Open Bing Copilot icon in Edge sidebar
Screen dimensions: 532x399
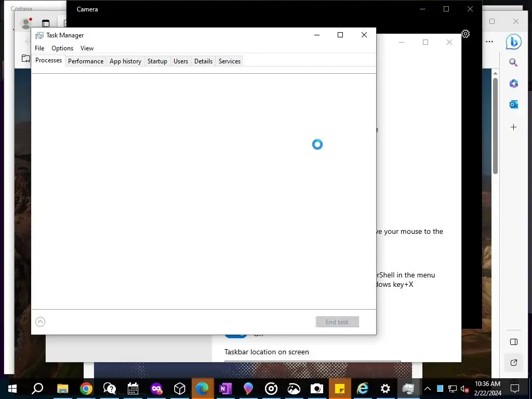pyautogui.click(x=513, y=42)
